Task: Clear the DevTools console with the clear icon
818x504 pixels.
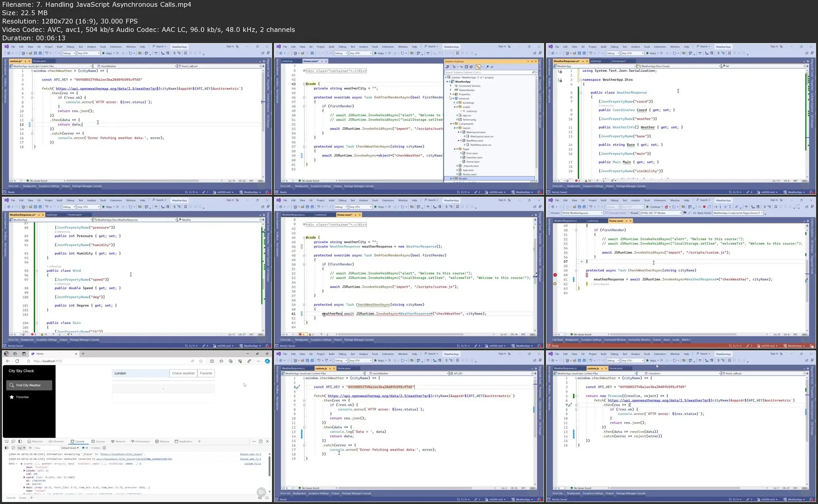Action: [13, 448]
